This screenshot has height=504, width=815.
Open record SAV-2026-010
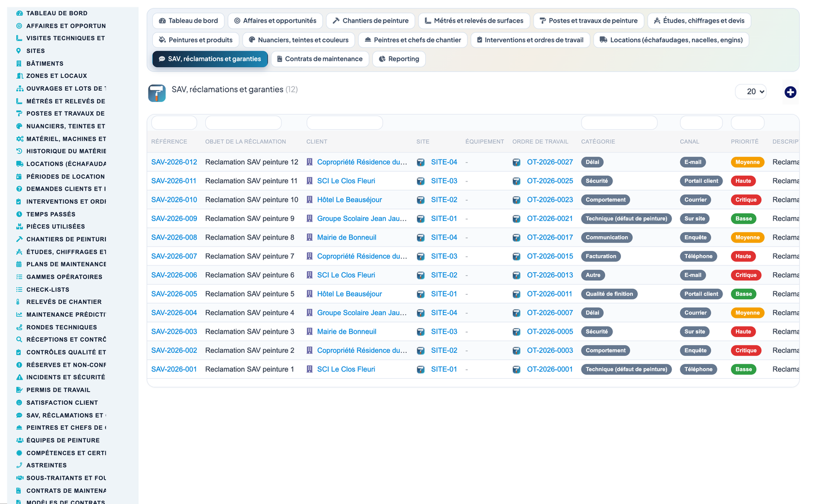tap(174, 200)
